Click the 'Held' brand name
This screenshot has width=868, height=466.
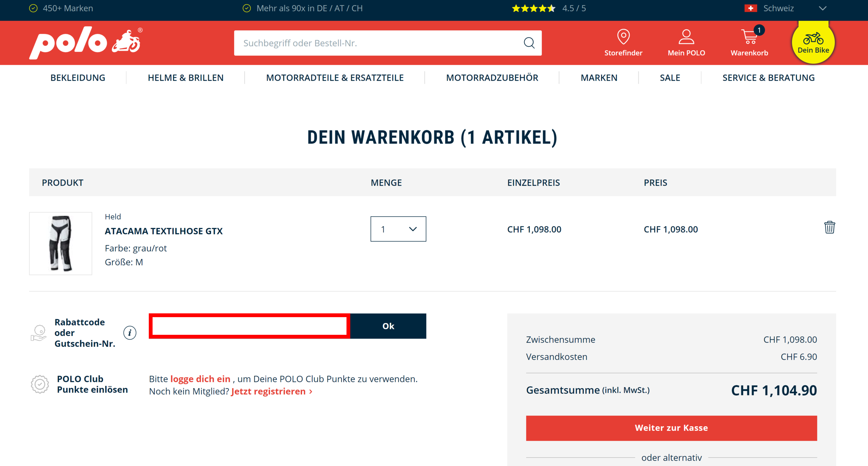coord(112,216)
